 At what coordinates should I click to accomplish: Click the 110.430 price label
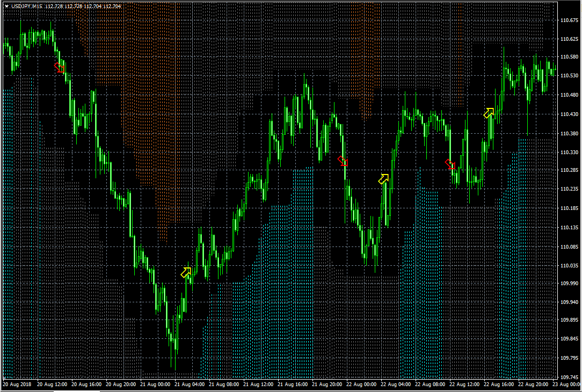click(569, 114)
